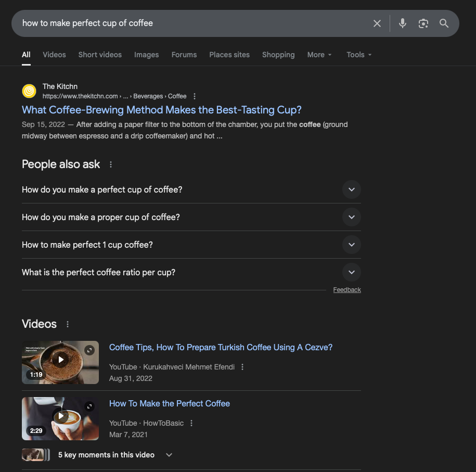476x472 pixels.
Task: Open Google Lens image search icon
Action: pos(423,23)
